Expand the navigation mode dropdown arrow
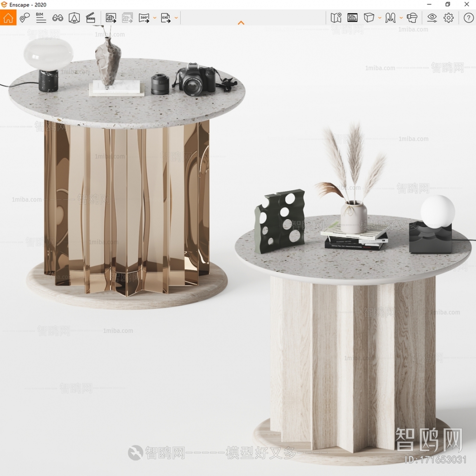Screen dimensions: 476x476 tap(401, 18)
